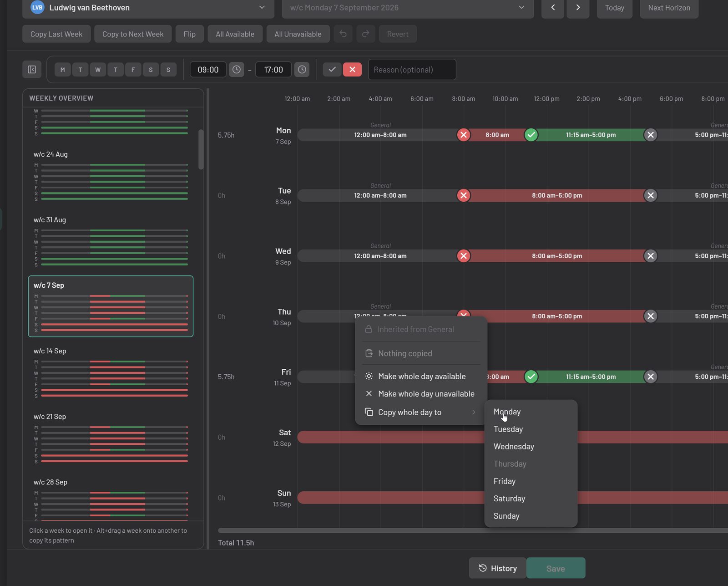Toggle Tuesday day button in toolbar
This screenshot has height=586, width=728.
point(81,70)
